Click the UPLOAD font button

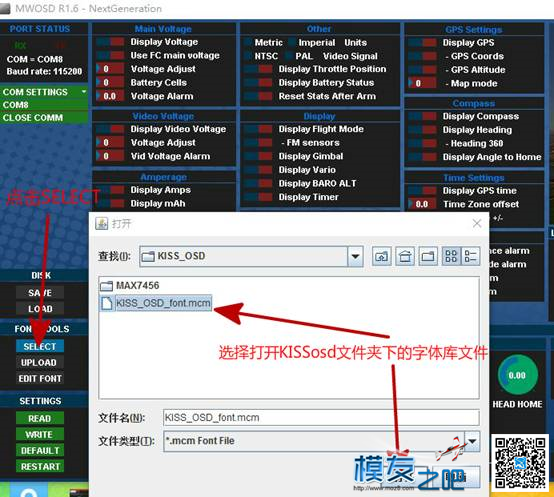tap(40, 362)
